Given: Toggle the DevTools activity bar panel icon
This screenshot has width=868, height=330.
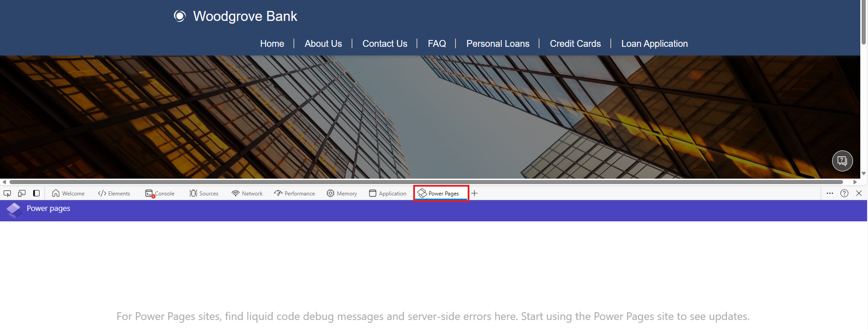Looking at the screenshot, I should click(36, 193).
